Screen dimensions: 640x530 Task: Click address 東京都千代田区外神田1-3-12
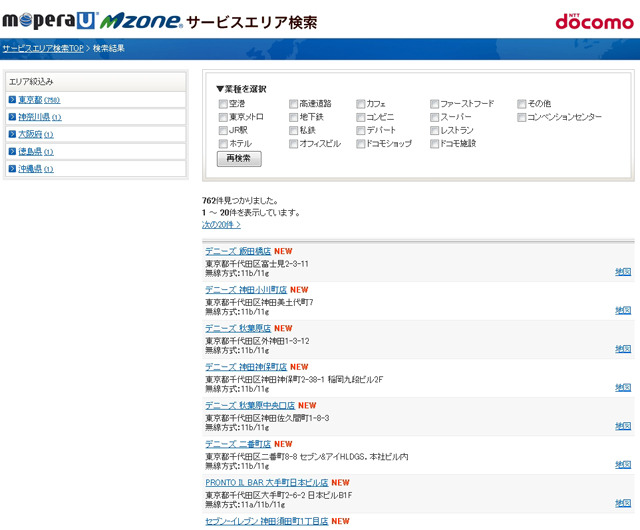257,341
